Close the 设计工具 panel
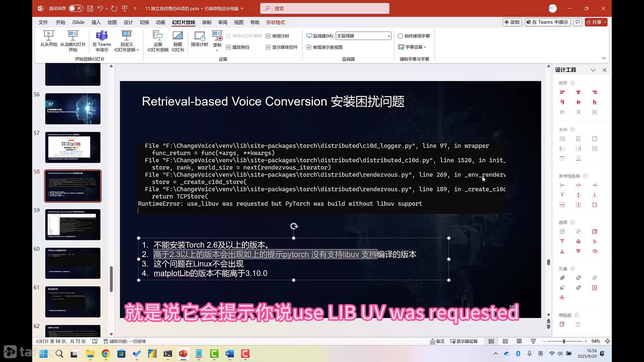This screenshot has width=644, height=362. pos(604,70)
